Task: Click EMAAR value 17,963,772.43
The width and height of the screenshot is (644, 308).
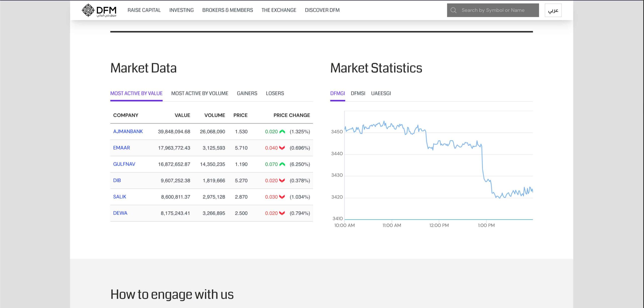Action: [x=174, y=148]
